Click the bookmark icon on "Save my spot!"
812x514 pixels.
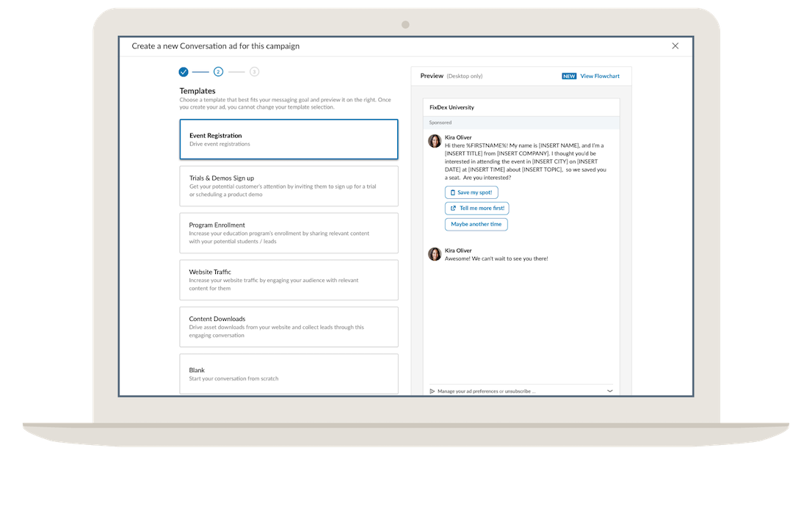point(453,192)
